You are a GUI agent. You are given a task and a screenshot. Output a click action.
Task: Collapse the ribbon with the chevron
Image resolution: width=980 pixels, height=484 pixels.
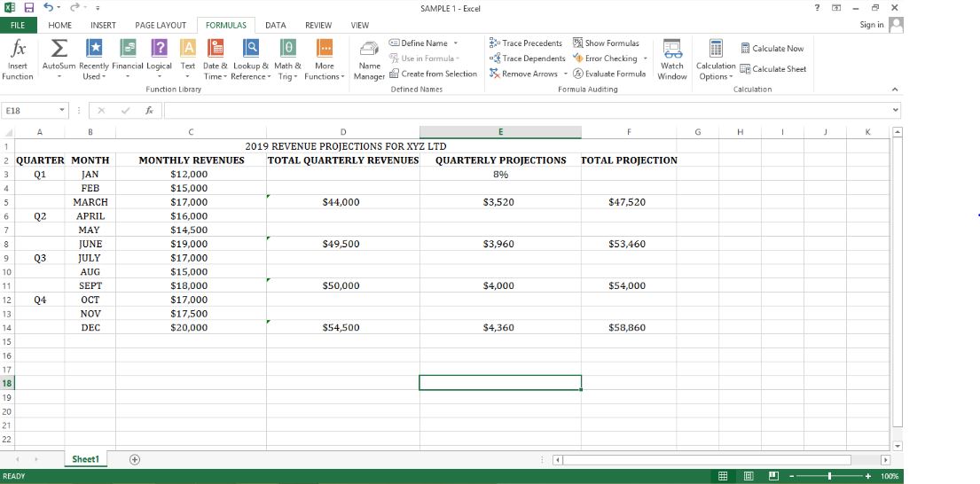tap(894, 90)
